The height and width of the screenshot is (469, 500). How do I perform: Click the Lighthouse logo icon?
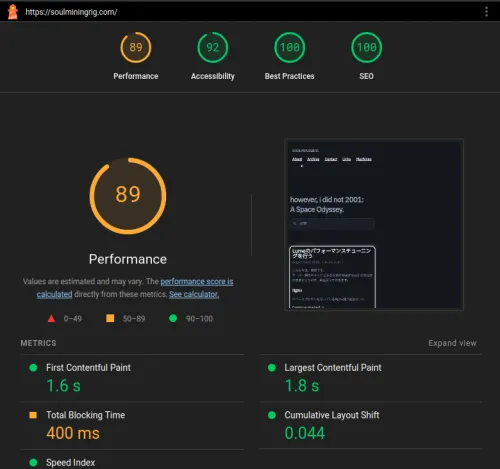(x=13, y=12)
